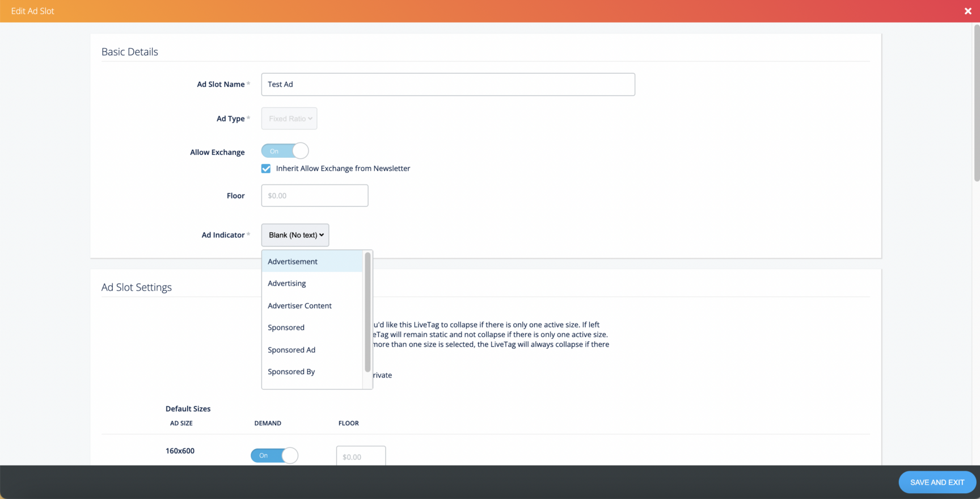Toggle demand switch for 160x600 size

pyautogui.click(x=274, y=455)
